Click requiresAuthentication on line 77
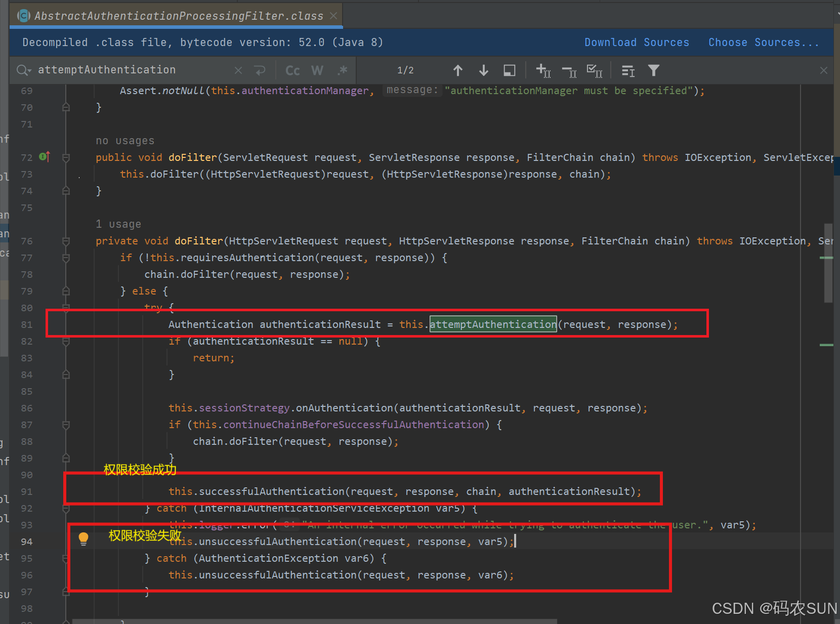Viewport: 840px width, 624px height. click(x=247, y=258)
